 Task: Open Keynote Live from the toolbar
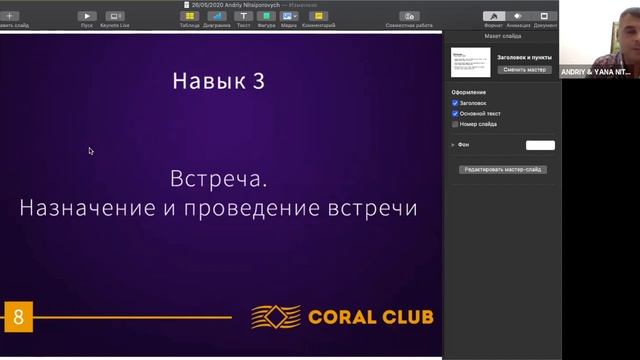click(115, 16)
